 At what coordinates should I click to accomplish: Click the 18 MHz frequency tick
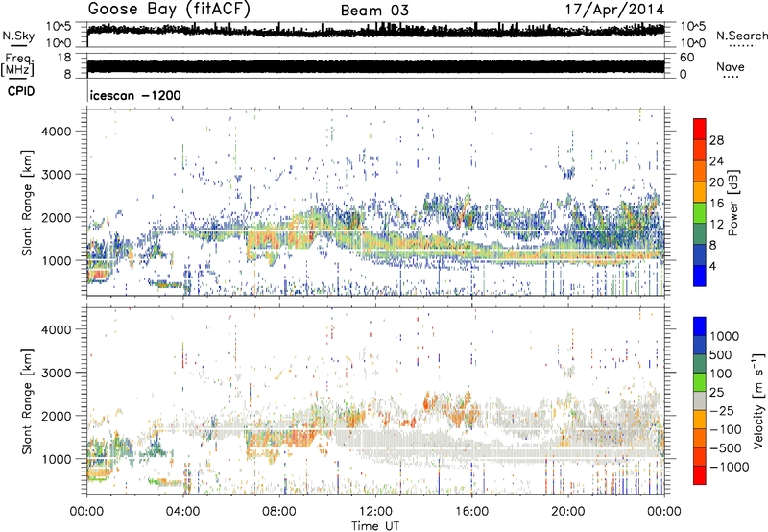point(64,58)
